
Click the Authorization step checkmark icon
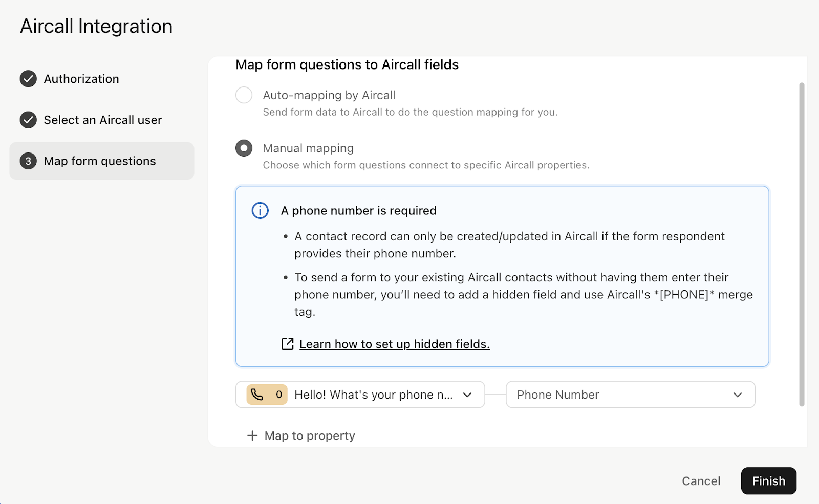pos(28,79)
